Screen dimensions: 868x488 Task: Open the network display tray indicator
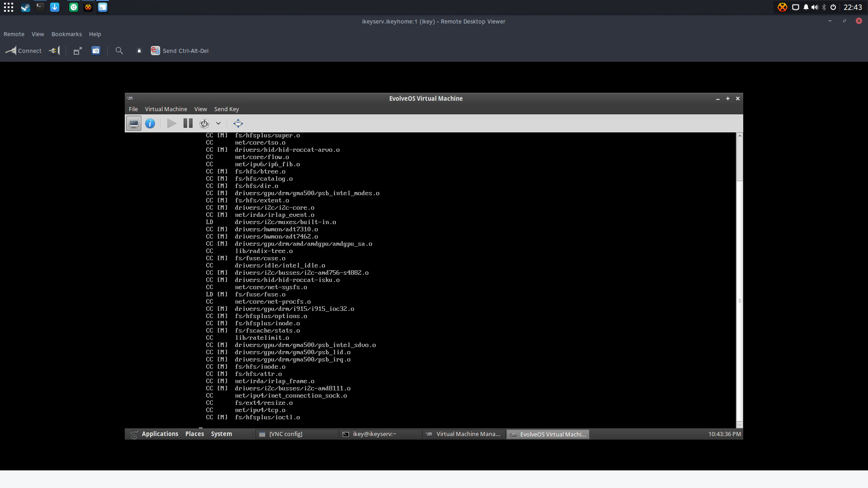(796, 7)
